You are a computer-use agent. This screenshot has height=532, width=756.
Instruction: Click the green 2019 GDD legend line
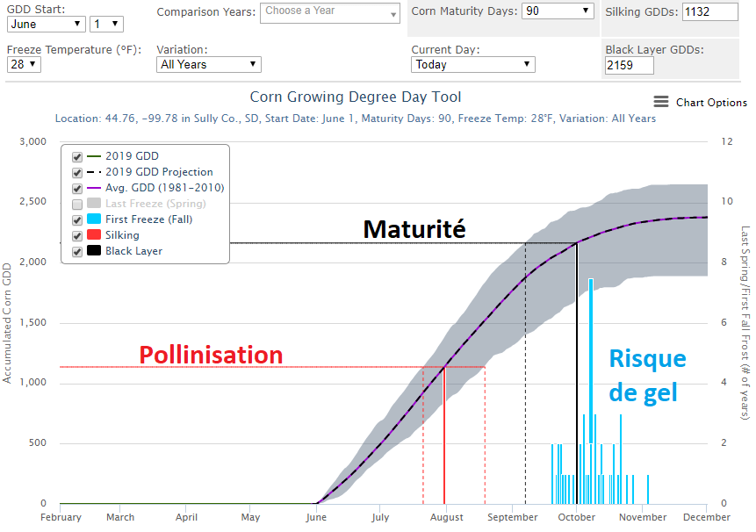[94, 156]
